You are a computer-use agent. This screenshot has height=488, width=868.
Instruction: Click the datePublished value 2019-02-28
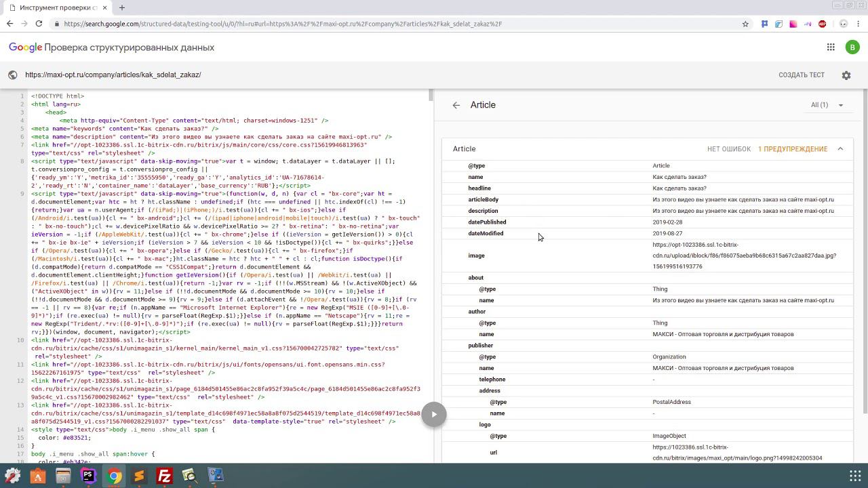[x=667, y=222]
